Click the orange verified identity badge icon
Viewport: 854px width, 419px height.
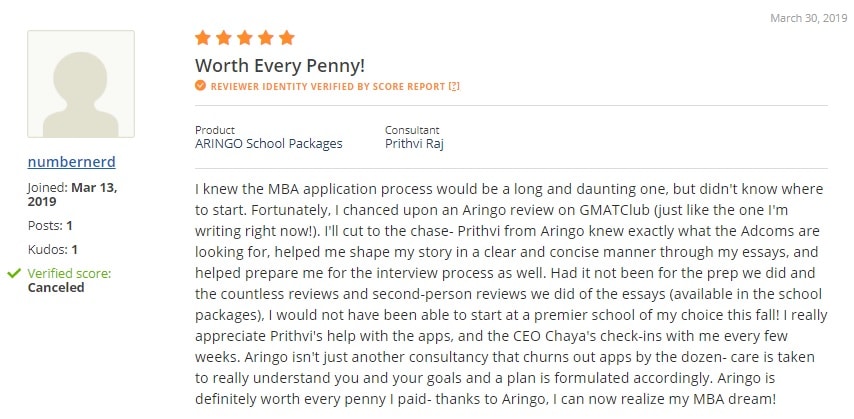(x=201, y=87)
